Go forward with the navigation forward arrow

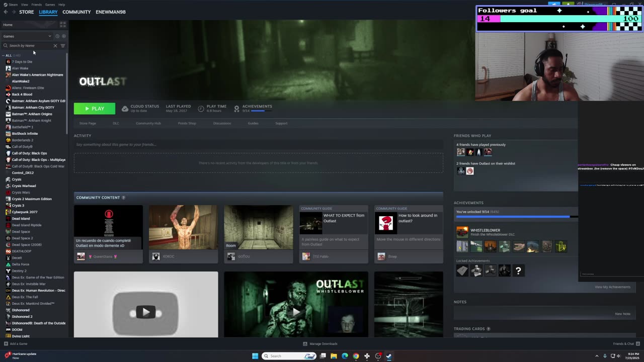pyautogui.click(x=13, y=12)
